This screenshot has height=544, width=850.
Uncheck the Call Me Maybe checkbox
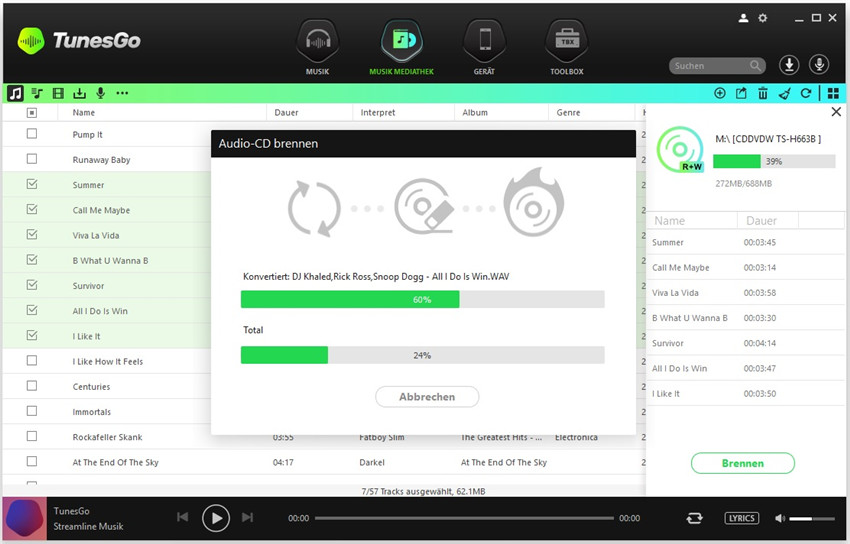pos(32,209)
